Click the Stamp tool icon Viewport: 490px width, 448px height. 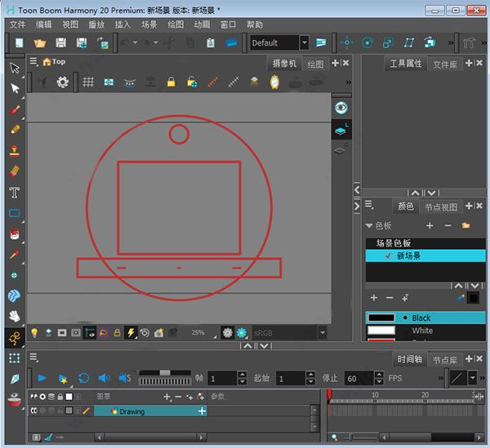[15, 151]
